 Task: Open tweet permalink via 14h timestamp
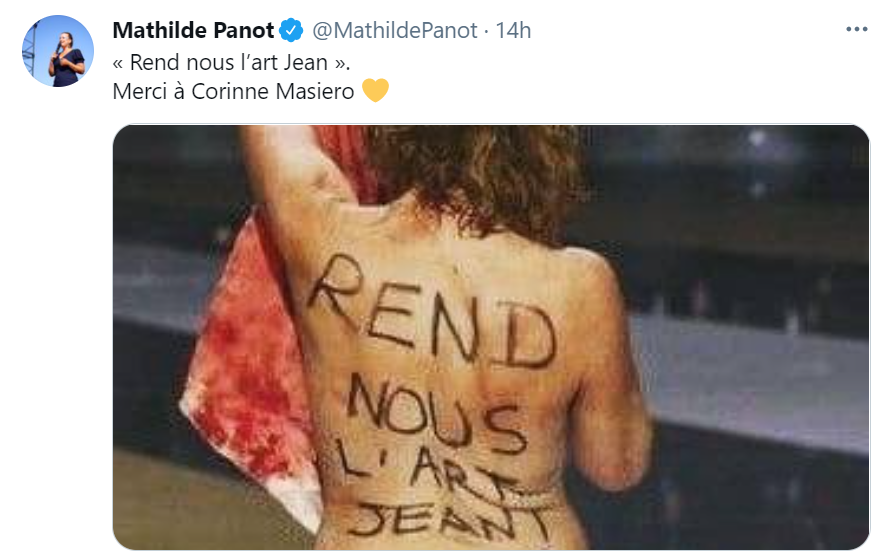click(513, 31)
